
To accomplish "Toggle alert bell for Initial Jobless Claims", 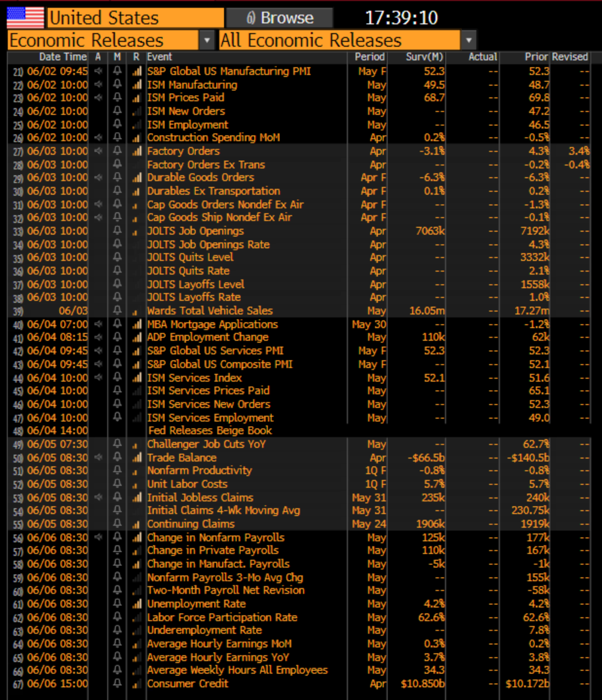I will tap(117, 497).
